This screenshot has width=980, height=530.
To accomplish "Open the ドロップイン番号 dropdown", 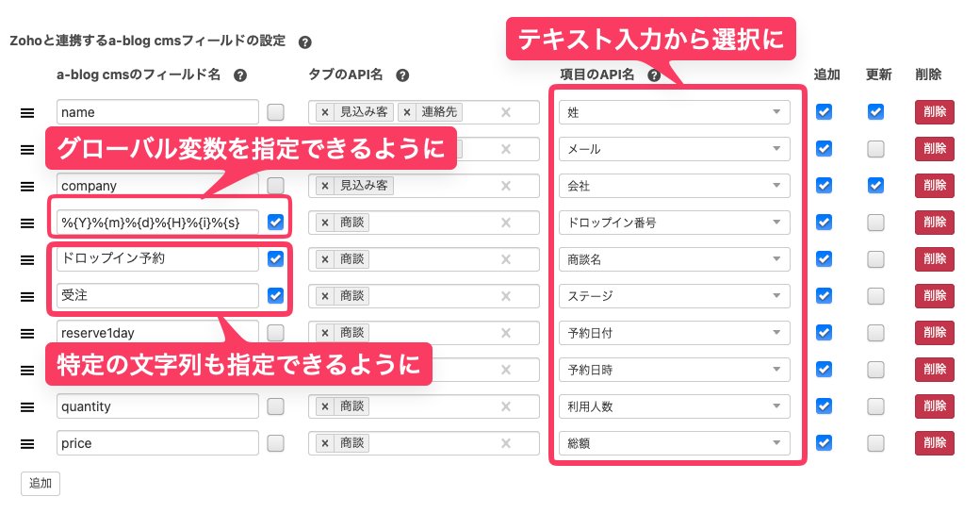I will (x=675, y=223).
